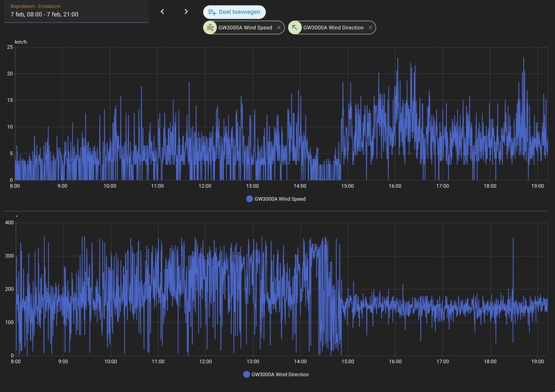Remove the GW3000A Wind Speed chip
Viewport: 555px width, 392px height.
click(x=279, y=28)
